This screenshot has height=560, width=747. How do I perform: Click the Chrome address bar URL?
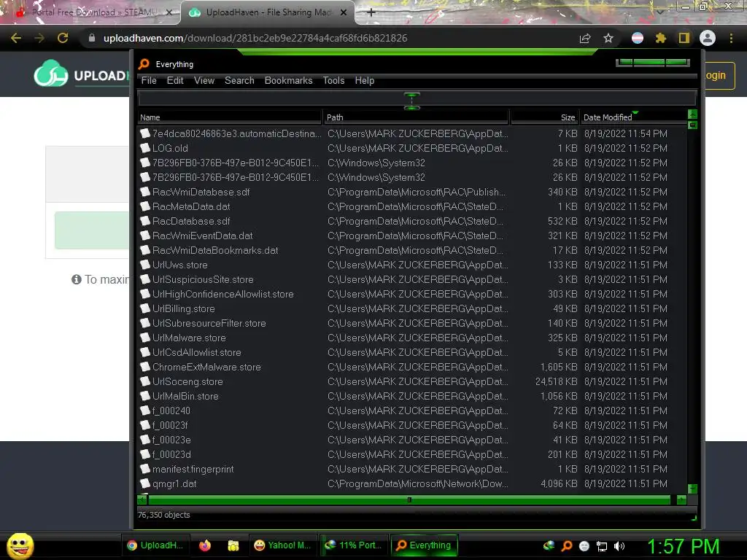(x=255, y=38)
